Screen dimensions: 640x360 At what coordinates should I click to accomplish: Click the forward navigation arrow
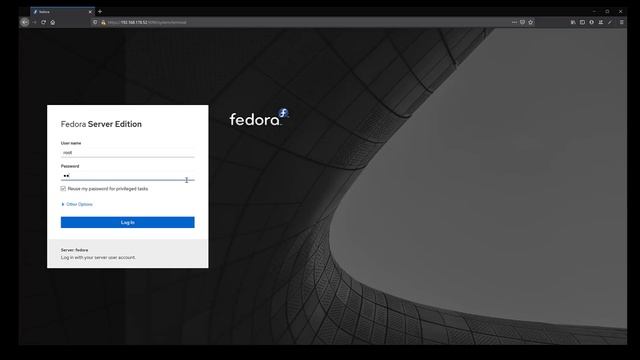34,22
